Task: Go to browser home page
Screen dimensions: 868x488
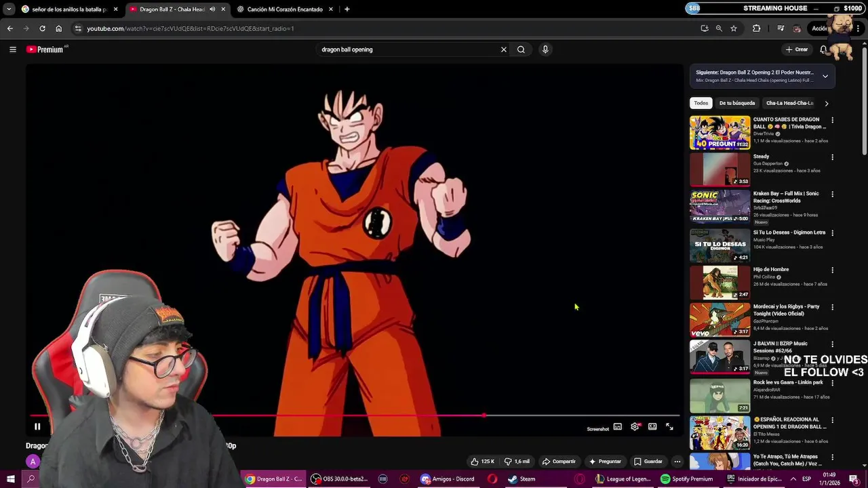Action: coord(58,28)
